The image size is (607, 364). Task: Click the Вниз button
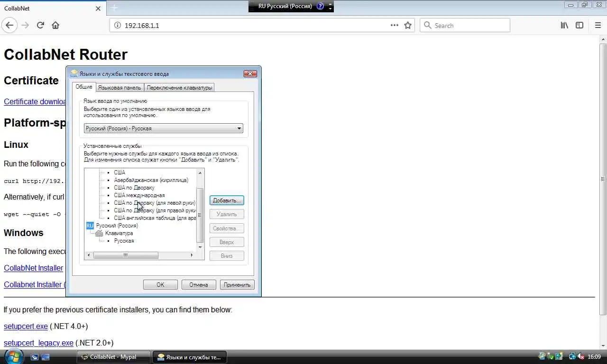(227, 256)
